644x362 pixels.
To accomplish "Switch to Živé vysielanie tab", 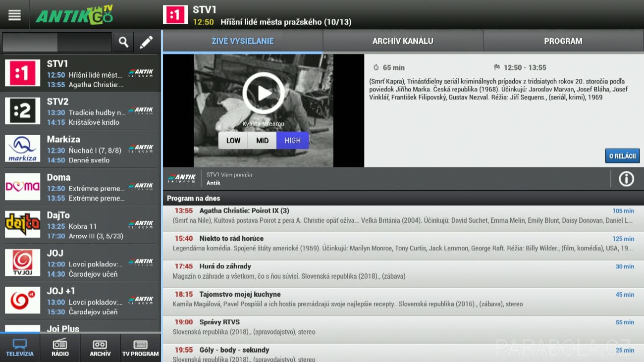I will click(x=243, y=41).
